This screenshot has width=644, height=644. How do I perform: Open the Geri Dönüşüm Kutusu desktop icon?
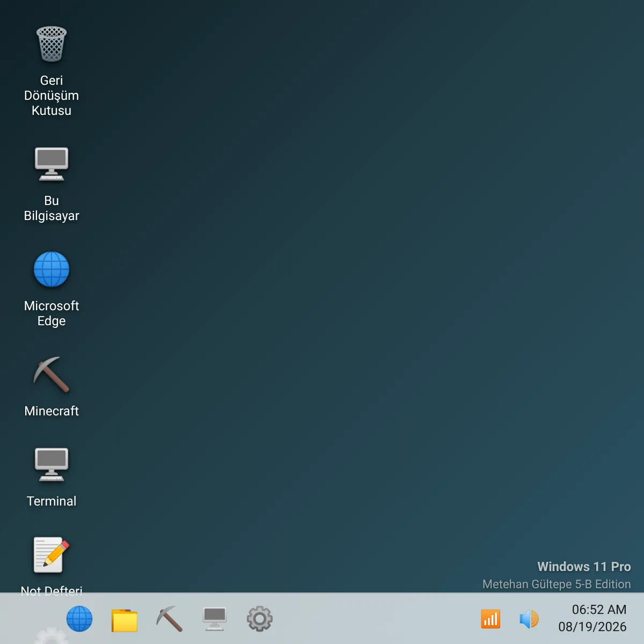(52, 44)
